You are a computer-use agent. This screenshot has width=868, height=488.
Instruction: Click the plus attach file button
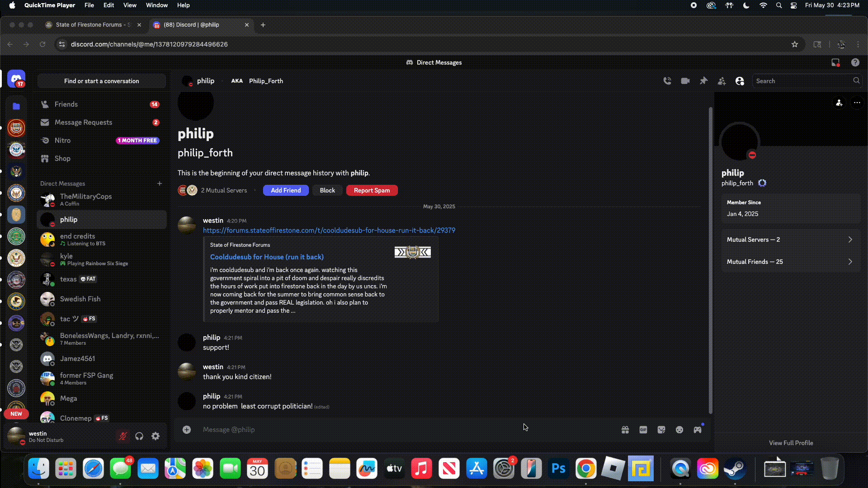(x=187, y=430)
